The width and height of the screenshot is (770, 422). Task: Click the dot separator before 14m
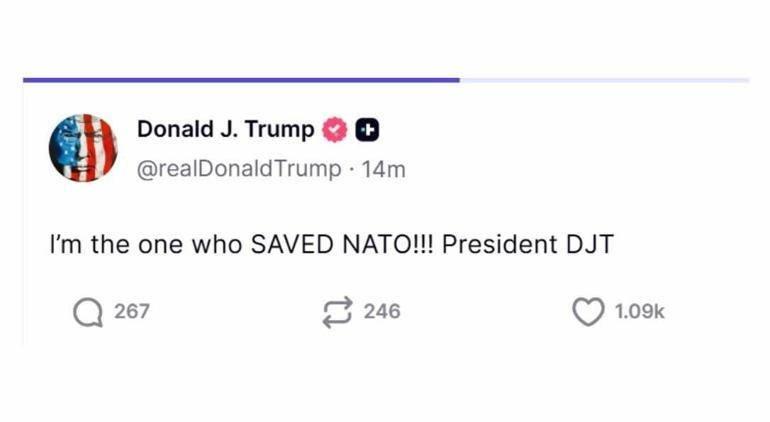point(351,169)
